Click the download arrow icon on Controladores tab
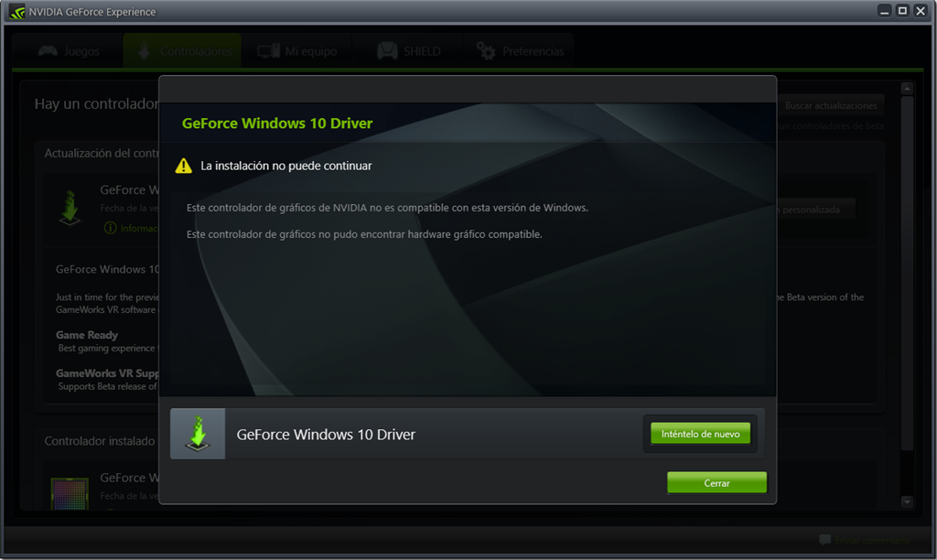Image resolution: width=937 pixels, height=560 pixels. (144, 51)
